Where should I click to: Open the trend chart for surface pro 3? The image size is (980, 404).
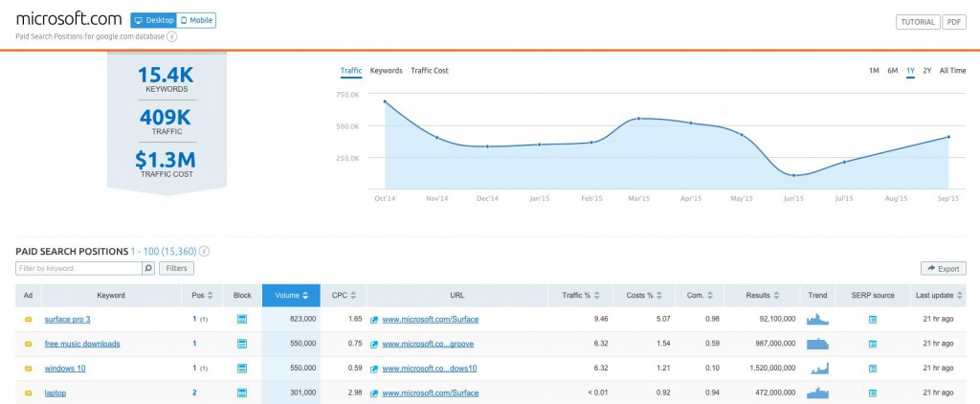point(817,319)
